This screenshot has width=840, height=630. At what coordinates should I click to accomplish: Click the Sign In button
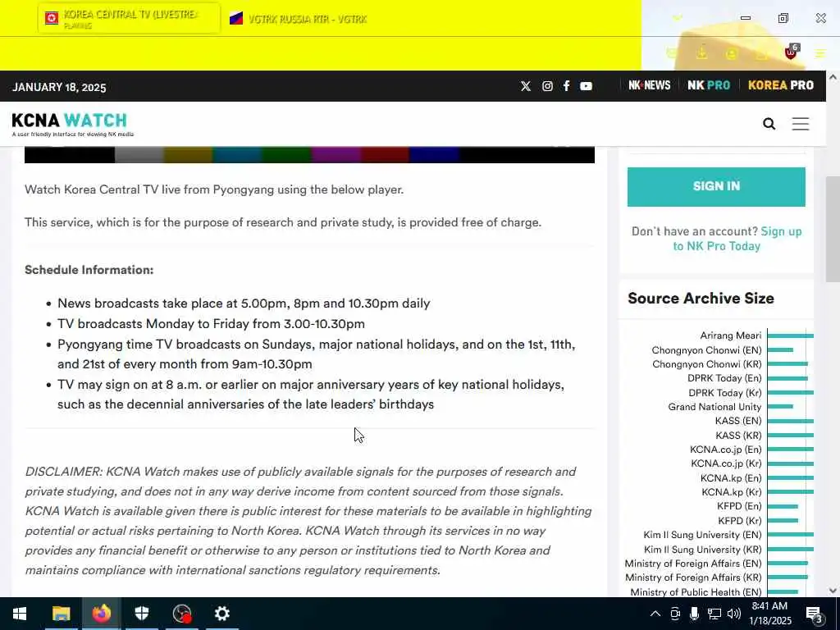point(716,186)
